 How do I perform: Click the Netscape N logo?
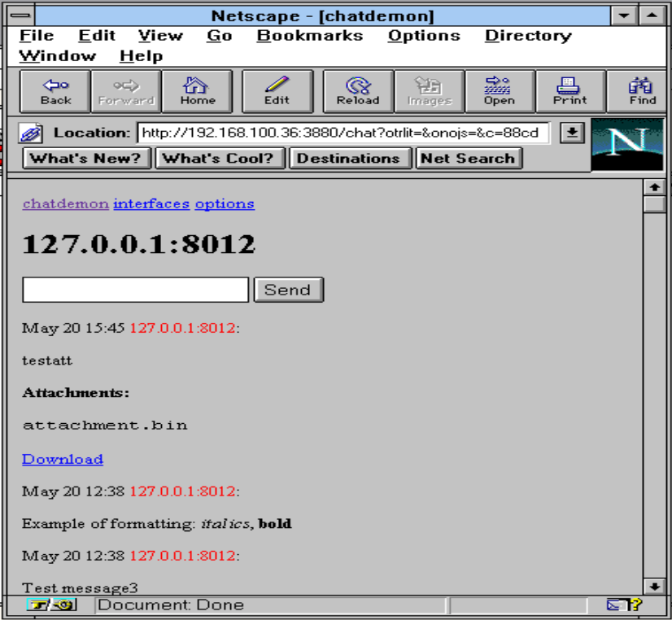click(x=627, y=144)
